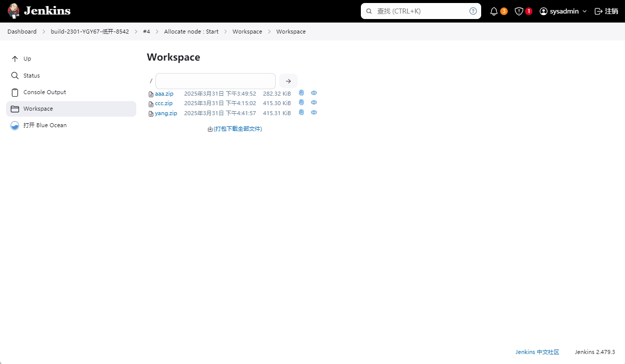
Task: View ccc.zip via eye icon
Action: (314, 102)
